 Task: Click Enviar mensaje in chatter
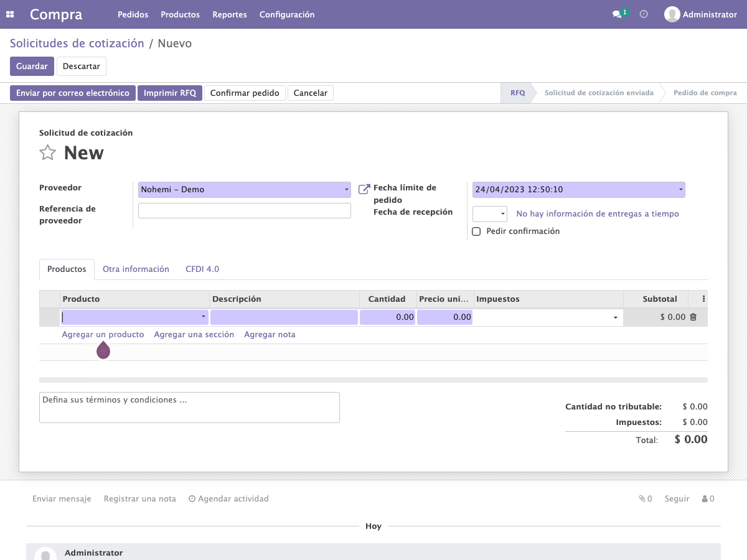[62, 499]
